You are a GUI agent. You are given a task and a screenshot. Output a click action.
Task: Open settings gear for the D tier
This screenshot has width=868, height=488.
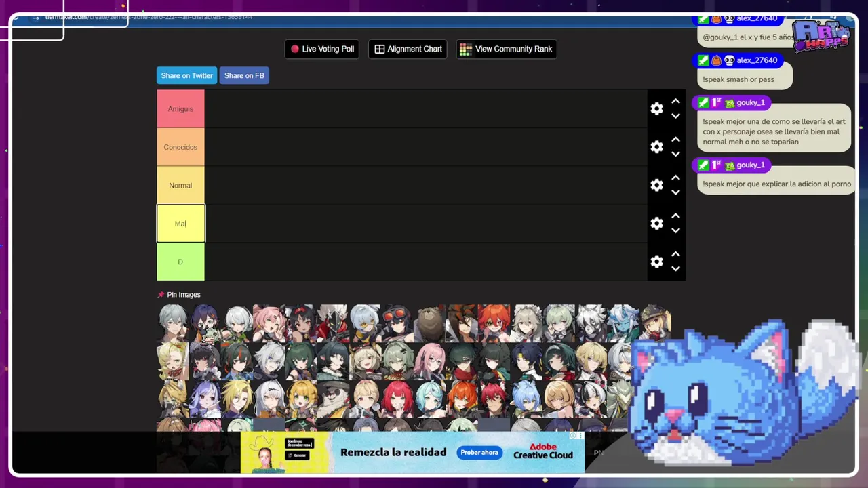tap(656, 262)
